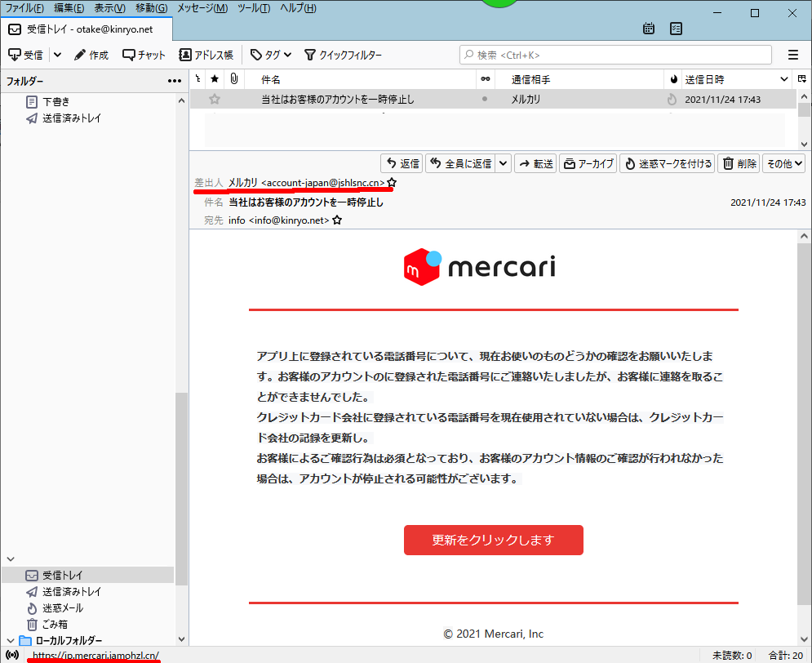Open the その他 more actions dropdown
Image resolution: width=812 pixels, height=663 pixels.
[784, 163]
